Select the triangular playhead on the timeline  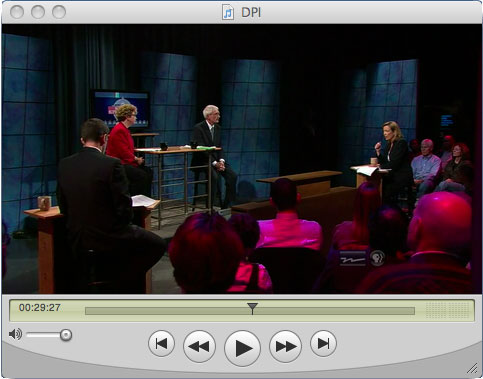[252, 308]
